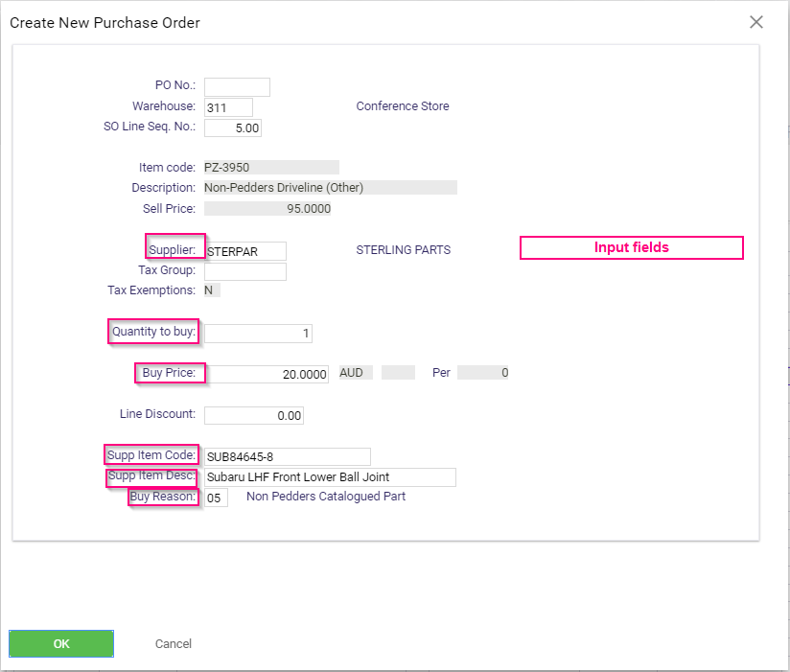Screen dimensions: 790x672
Task: Edit the Warehouse field containing 311
Action: (228, 107)
